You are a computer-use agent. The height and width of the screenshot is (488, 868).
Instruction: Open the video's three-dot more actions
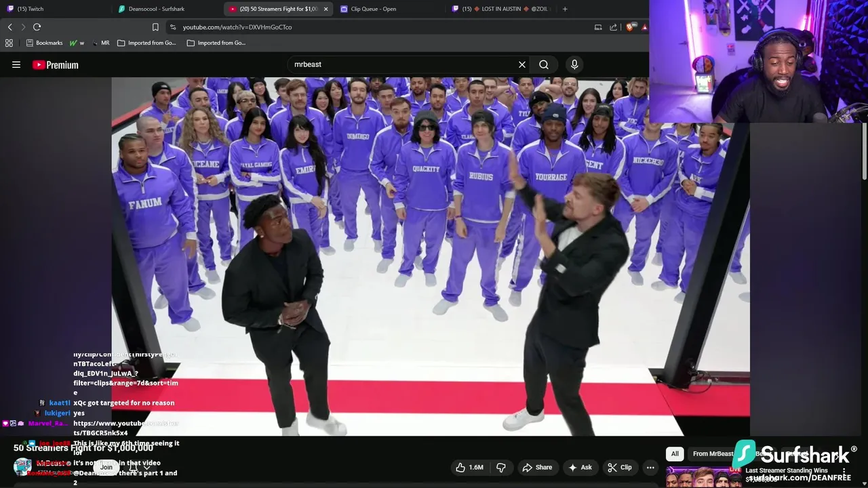coord(650,468)
